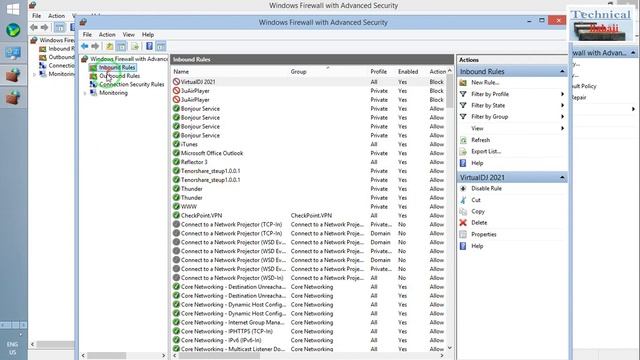Open the globe browser icon in taskbar
Screen dimensions: 640x360
coord(13,30)
